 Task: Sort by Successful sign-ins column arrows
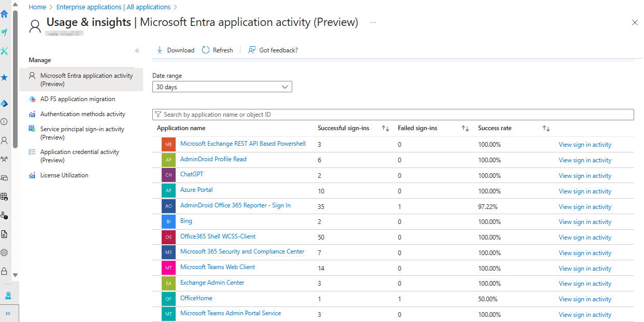[385, 129]
